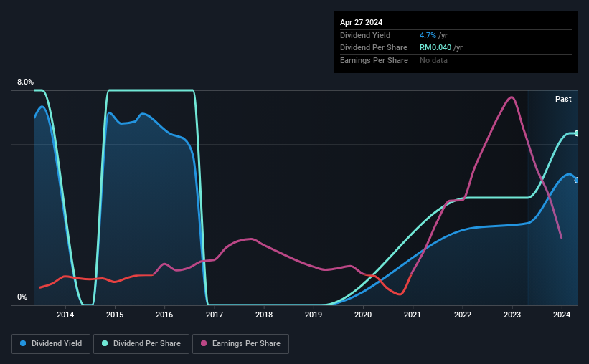The height and width of the screenshot is (364, 589).
Task: Toggle the Dividend Per Share legend button
Action: 141,344
